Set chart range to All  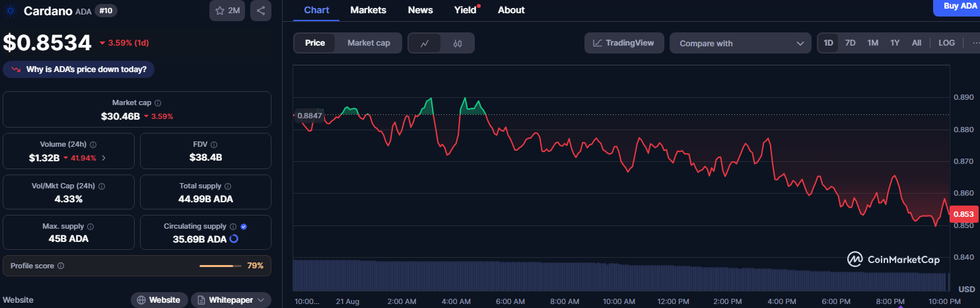point(917,43)
